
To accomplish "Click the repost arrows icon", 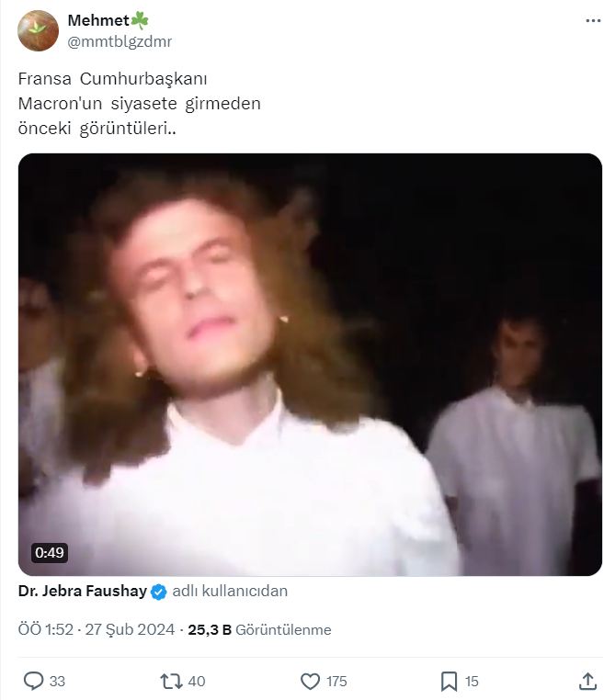I will [x=171, y=681].
